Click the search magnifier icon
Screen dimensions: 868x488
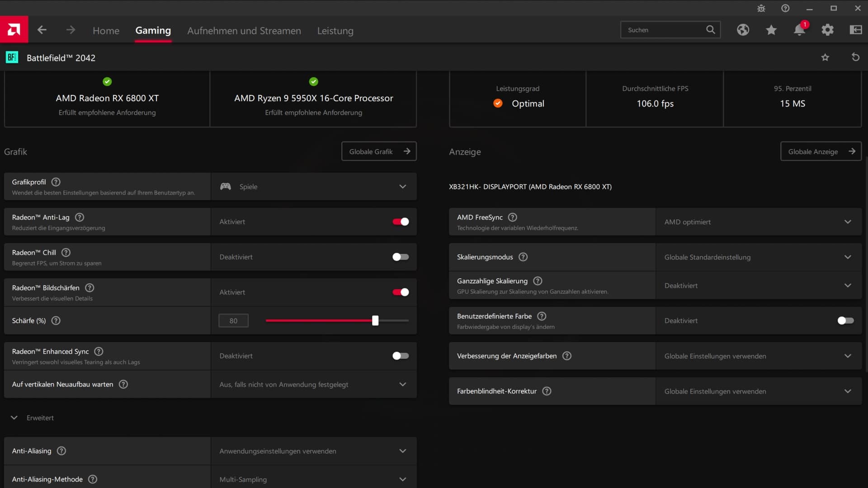tap(711, 30)
